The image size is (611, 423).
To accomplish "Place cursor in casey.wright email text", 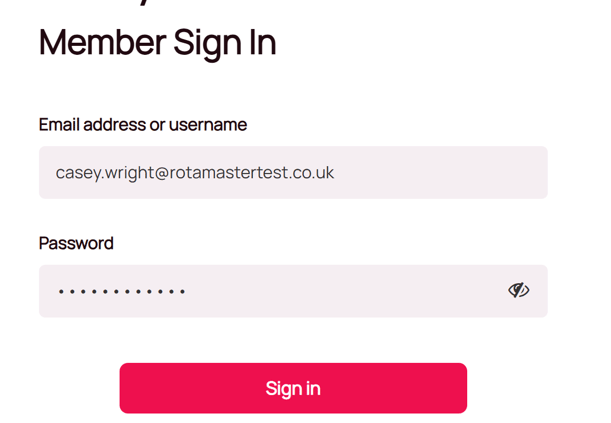I will pyautogui.click(x=195, y=173).
